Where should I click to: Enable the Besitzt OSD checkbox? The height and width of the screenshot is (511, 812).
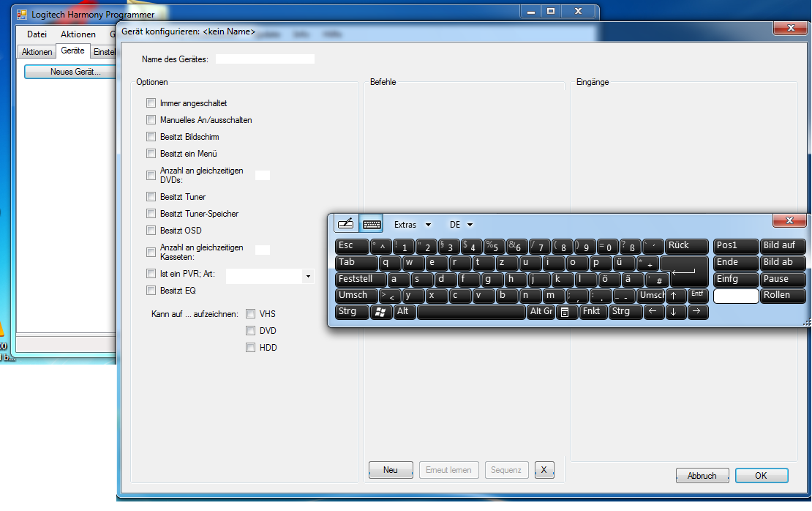point(151,230)
